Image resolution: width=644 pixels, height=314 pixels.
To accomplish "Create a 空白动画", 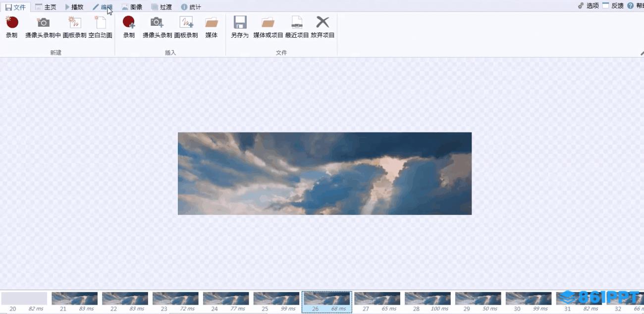I will tap(101, 27).
